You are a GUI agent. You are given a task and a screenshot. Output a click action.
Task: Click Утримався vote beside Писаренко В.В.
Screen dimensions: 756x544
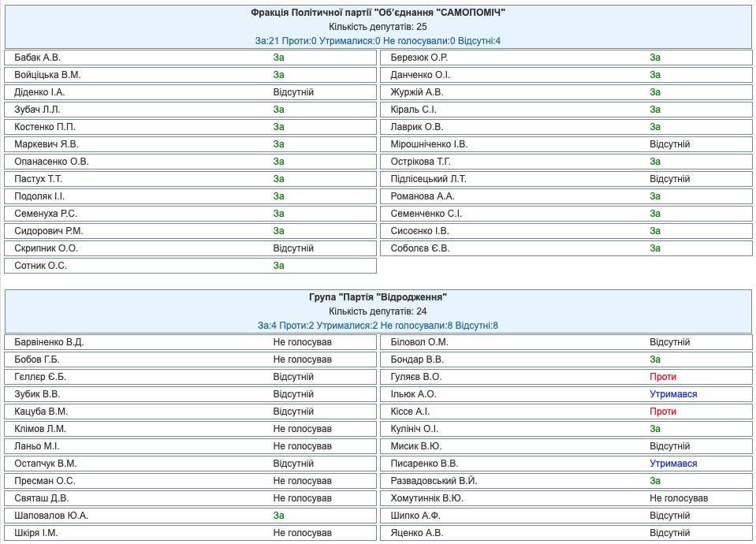[673, 464]
